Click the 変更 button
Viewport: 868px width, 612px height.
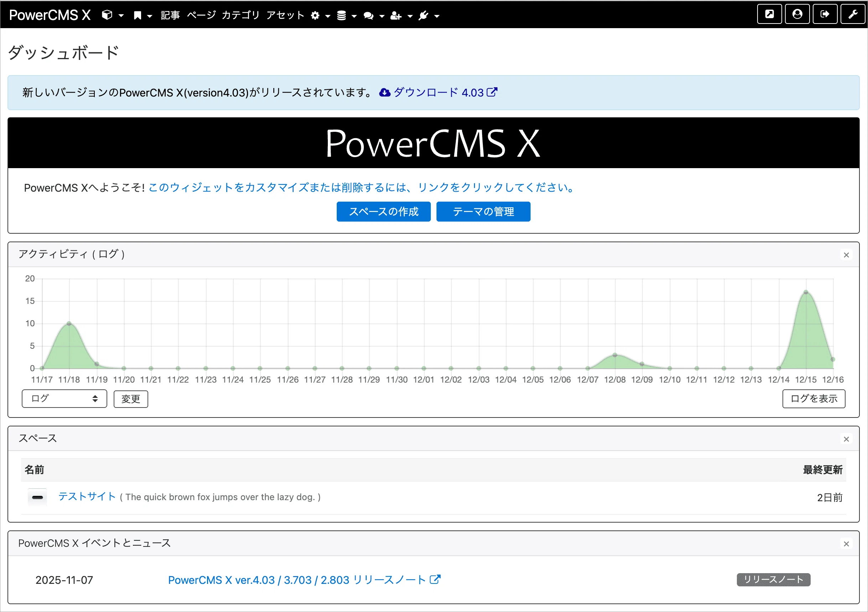click(x=131, y=399)
